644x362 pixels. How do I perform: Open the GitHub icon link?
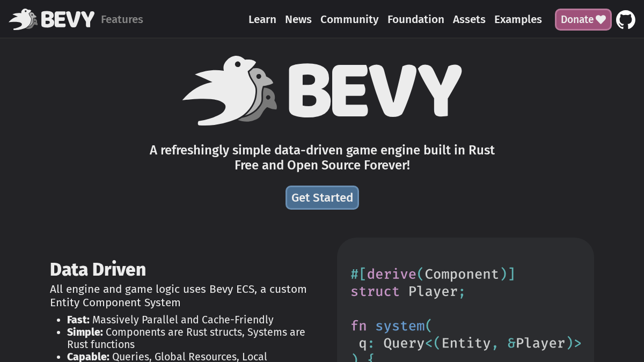626,20
